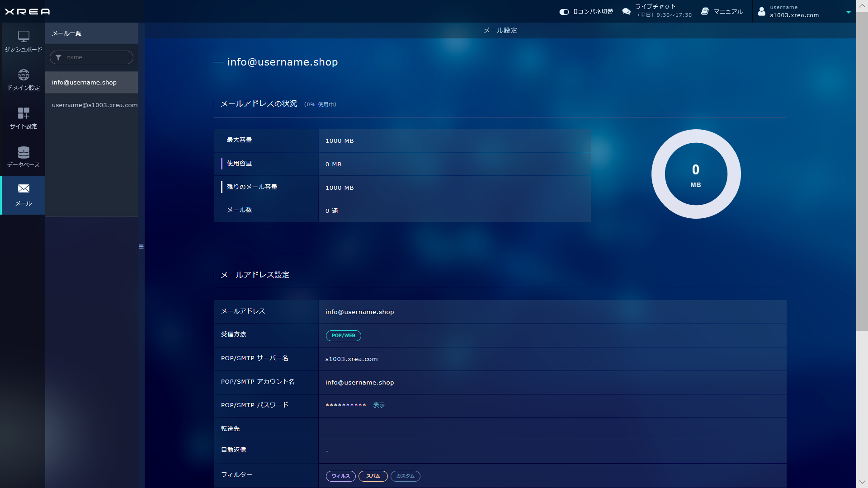Click the XREA logo
The height and width of the screenshot is (488, 868).
coord(28,12)
